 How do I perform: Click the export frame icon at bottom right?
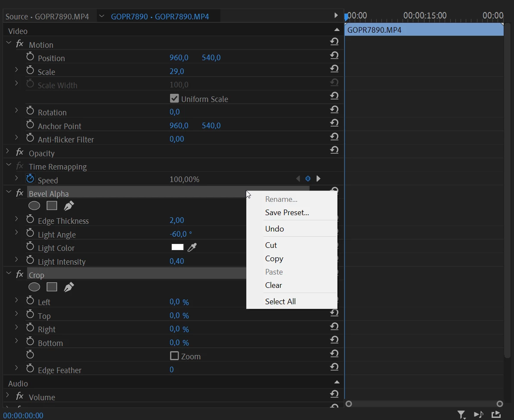[x=496, y=415]
